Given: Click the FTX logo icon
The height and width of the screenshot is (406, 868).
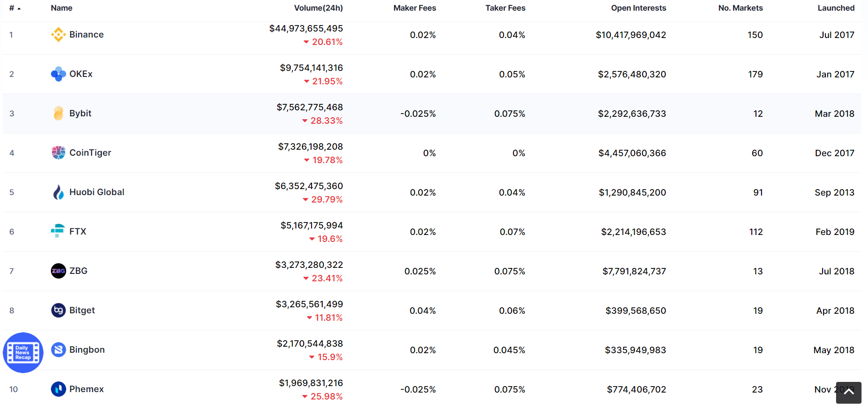Looking at the screenshot, I should coord(58,231).
